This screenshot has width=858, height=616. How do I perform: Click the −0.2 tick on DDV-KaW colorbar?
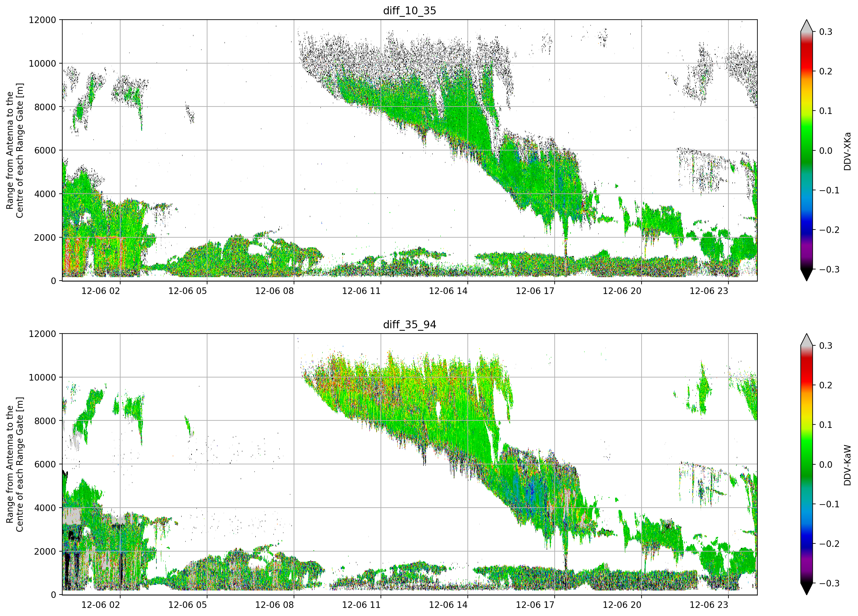pos(829,544)
